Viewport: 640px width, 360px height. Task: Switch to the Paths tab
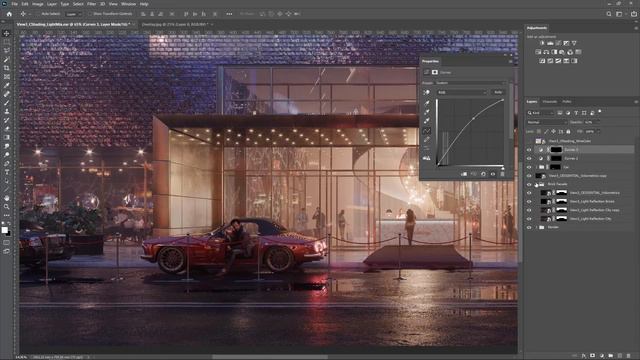567,102
